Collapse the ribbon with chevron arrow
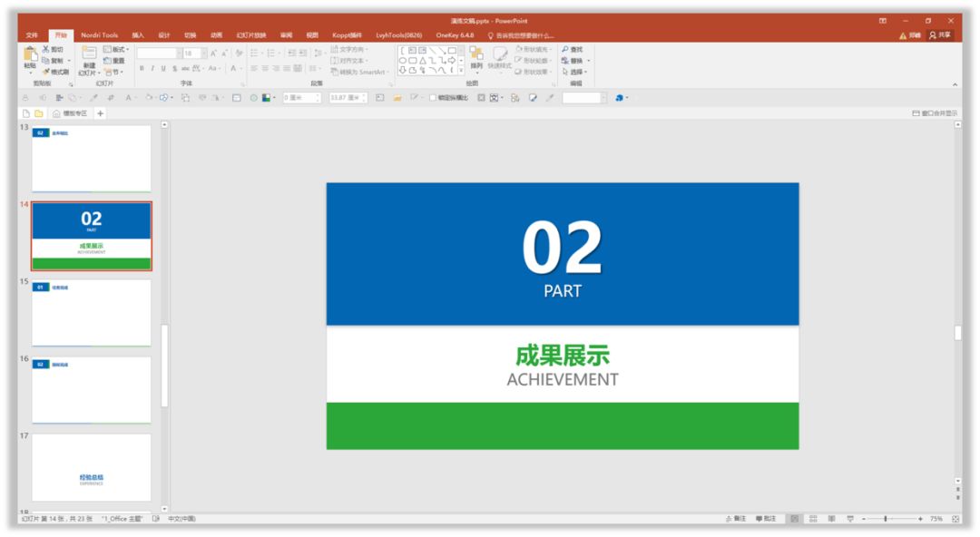The height and width of the screenshot is (537, 980). pyautogui.click(x=955, y=84)
